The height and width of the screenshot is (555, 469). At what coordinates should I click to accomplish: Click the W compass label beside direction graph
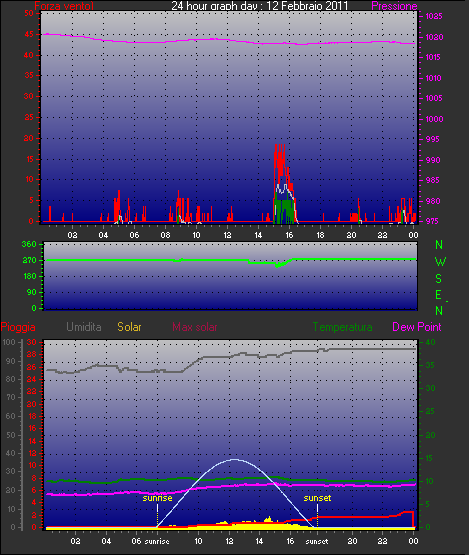[x=440, y=262]
